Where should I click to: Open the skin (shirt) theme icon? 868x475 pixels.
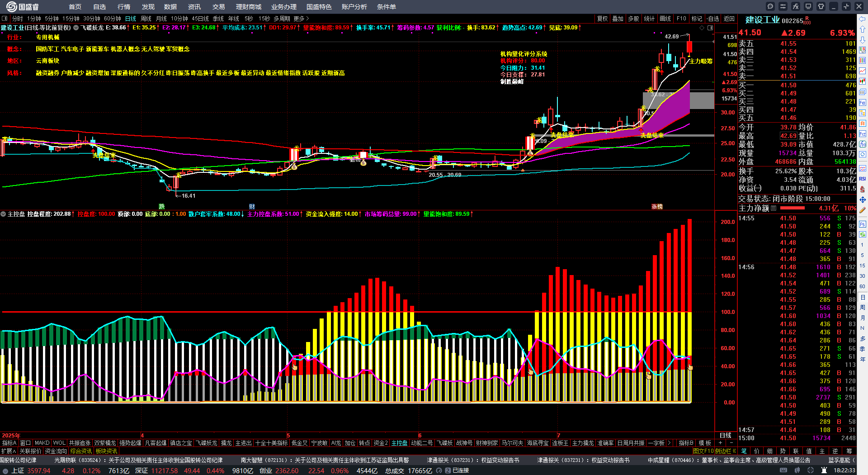pyautogui.click(x=821, y=6)
